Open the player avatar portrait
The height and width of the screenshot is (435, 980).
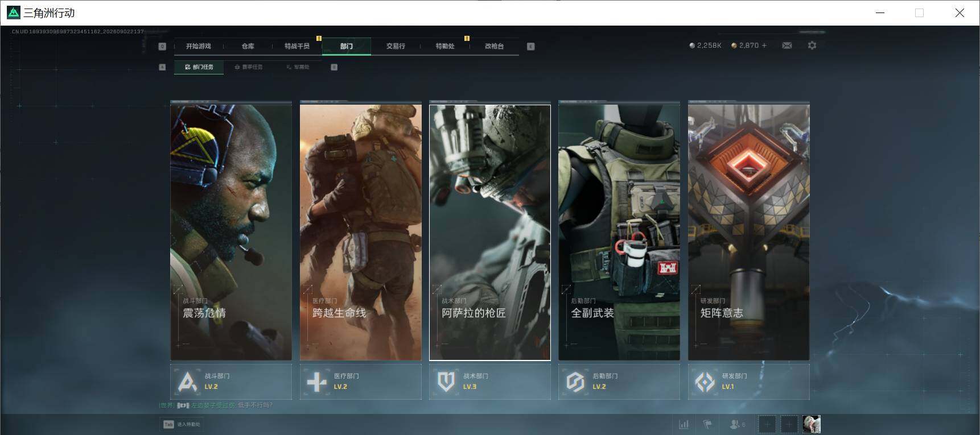tap(812, 424)
